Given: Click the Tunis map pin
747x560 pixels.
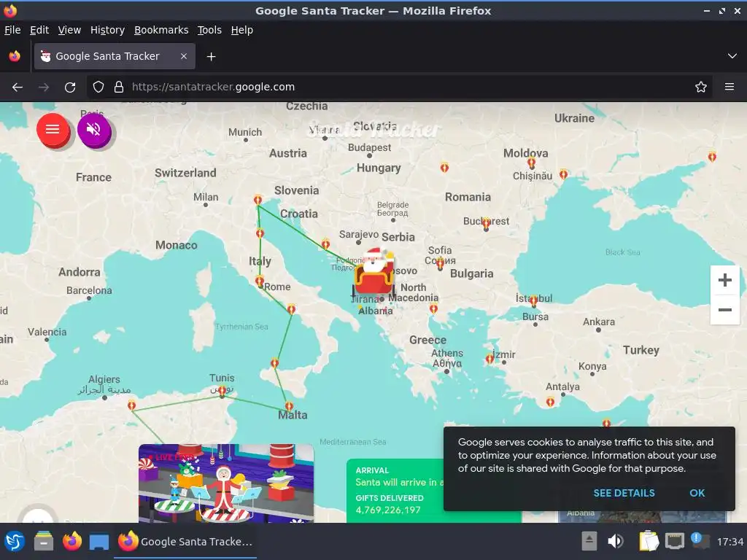Looking at the screenshot, I should pos(222,392).
